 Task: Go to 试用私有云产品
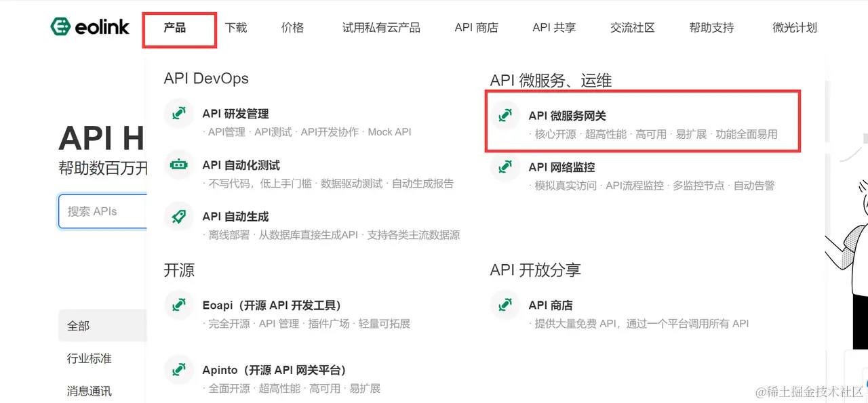pyautogui.click(x=381, y=28)
